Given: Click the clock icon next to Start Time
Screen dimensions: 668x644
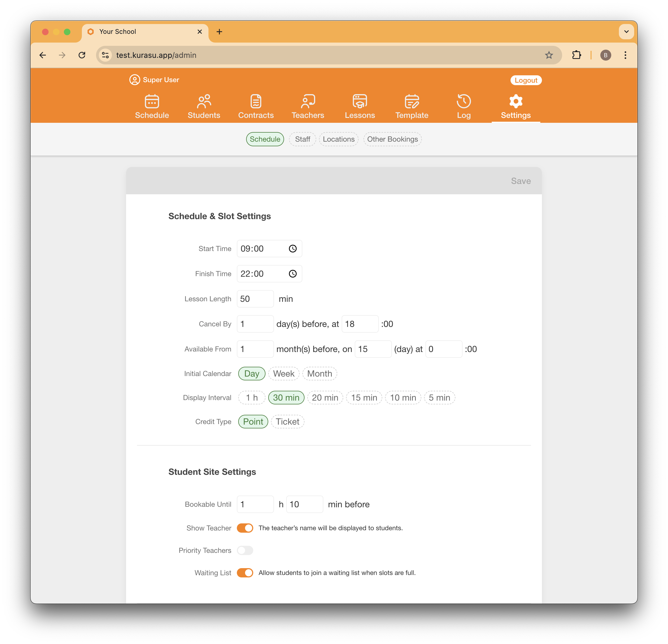Looking at the screenshot, I should click(x=293, y=248).
